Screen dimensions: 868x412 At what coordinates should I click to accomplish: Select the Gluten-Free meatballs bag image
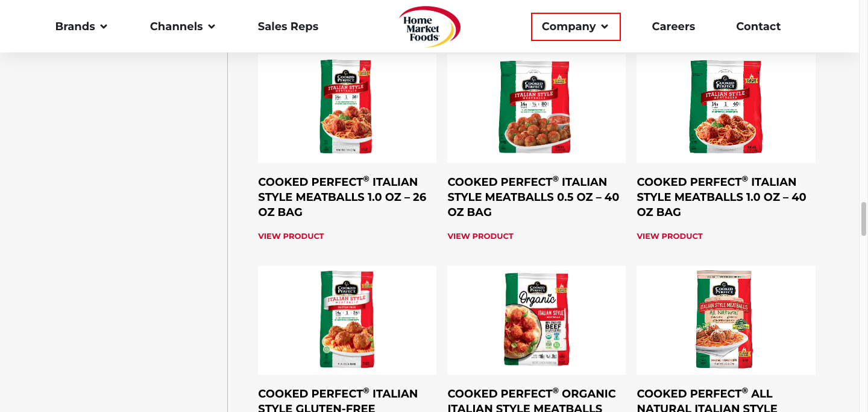click(x=347, y=319)
